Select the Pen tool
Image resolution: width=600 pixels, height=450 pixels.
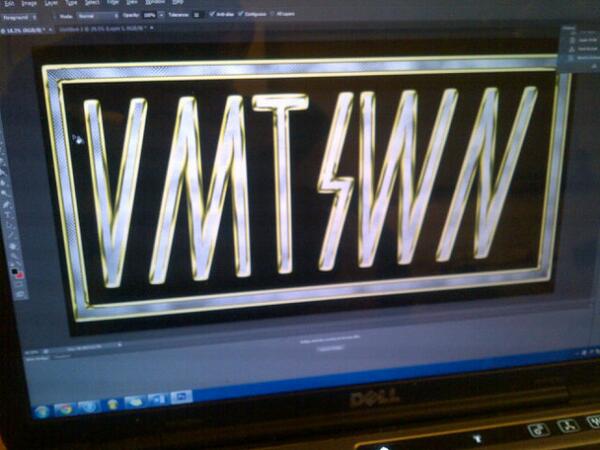point(7,205)
